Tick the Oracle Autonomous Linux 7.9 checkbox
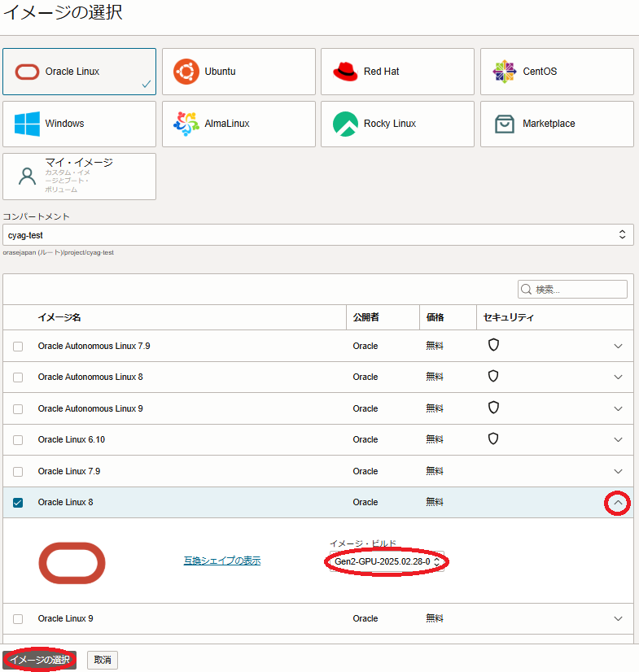This screenshot has width=639, height=672. click(x=18, y=346)
